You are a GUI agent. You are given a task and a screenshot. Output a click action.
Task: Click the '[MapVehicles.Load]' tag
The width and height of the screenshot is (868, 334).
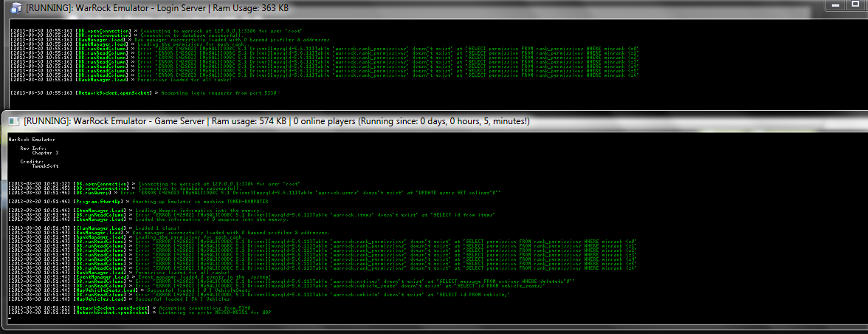(100, 299)
